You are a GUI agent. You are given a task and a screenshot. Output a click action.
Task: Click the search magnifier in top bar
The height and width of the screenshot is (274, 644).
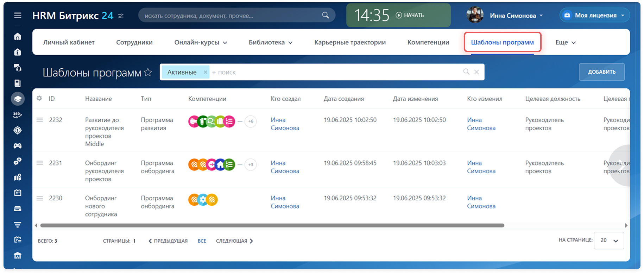point(326,15)
